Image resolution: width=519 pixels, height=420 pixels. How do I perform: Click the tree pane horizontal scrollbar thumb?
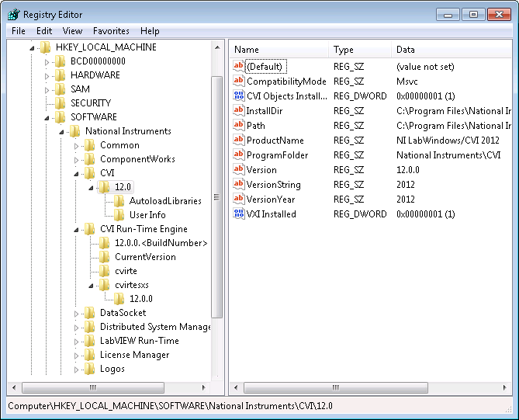click(93, 387)
